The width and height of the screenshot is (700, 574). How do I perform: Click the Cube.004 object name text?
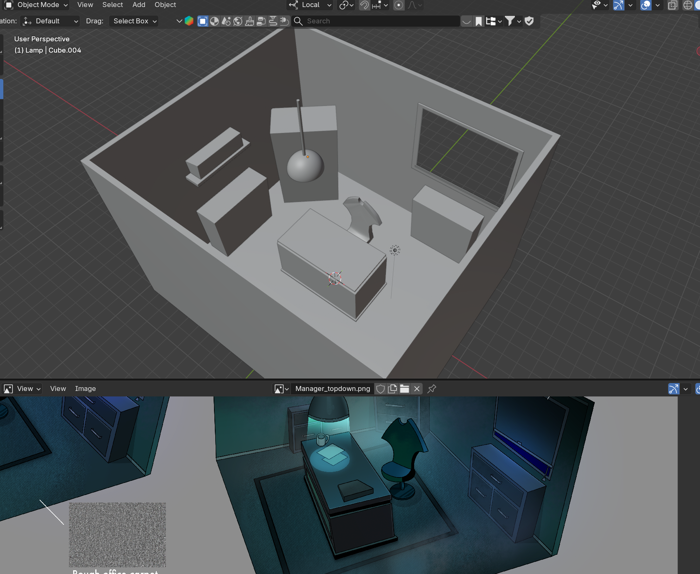pyautogui.click(x=65, y=50)
